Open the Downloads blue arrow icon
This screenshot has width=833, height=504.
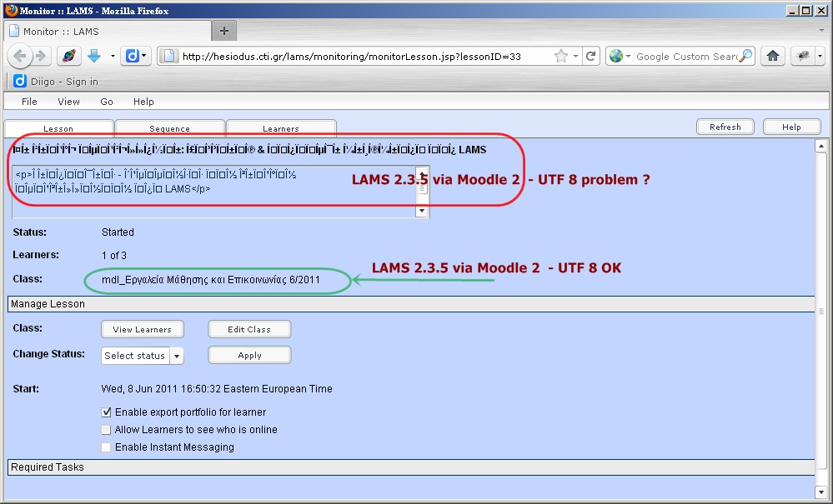click(94, 56)
